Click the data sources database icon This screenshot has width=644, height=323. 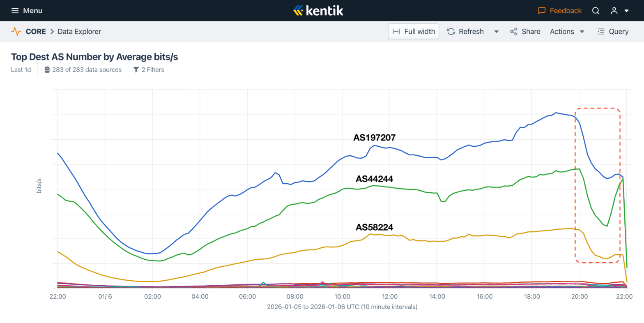click(x=47, y=70)
